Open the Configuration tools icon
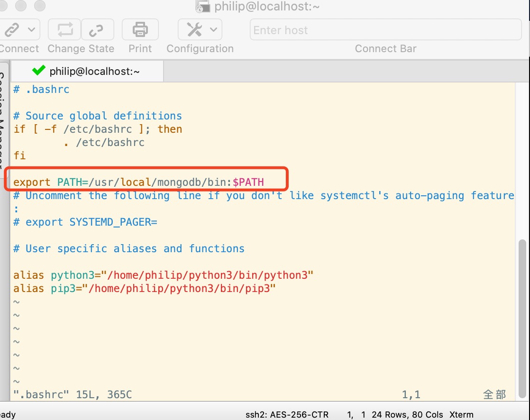Viewport: 530px width, 420px height. (194, 30)
